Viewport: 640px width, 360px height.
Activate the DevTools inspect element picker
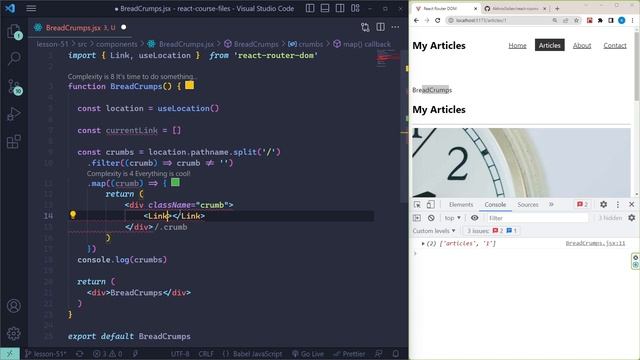pyautogui.click(x=417, y=205)
